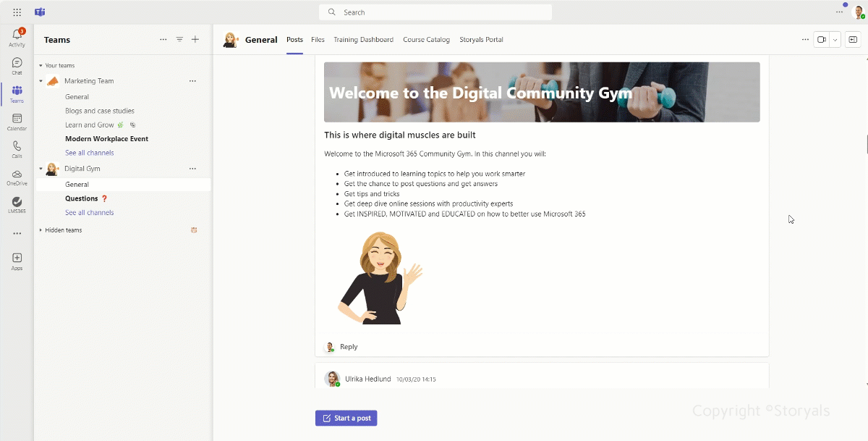
Task: Open the Storyals Portal tab
Action: pos(481,40)
